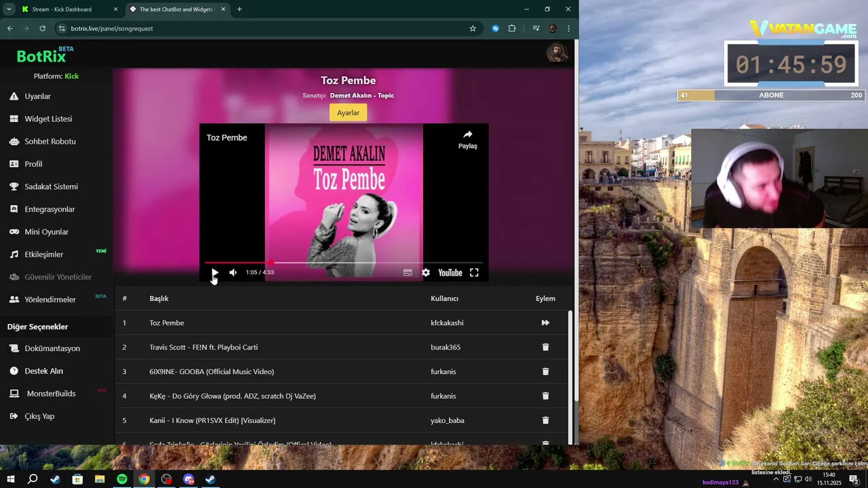Delete 6IX9INE GOOBA from queue

[545, 371]
